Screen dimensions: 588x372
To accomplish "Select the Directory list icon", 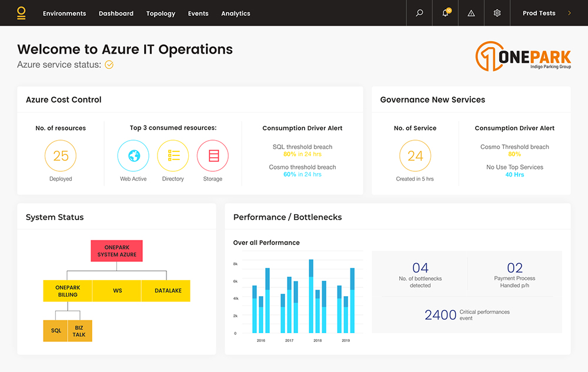I will [x=173, y=156].
